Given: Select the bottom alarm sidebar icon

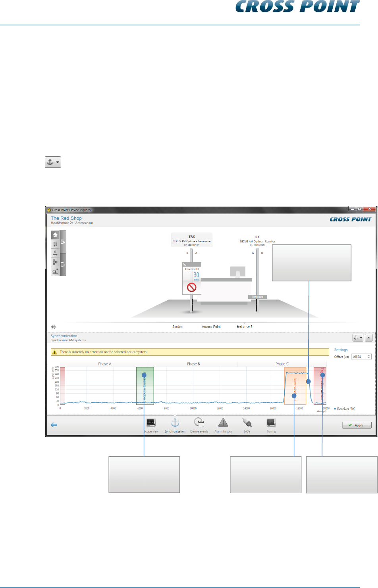Looking at the screenshot, I should 55,271.
